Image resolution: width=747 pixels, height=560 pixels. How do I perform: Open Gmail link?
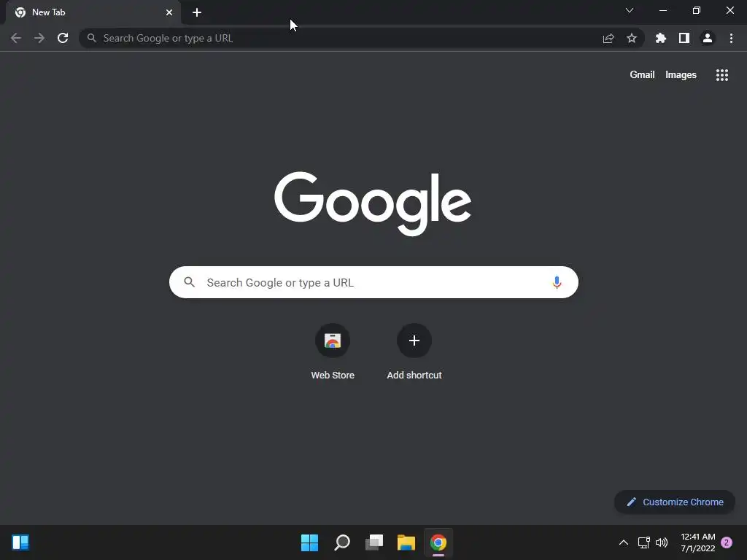tap(642, 75)
